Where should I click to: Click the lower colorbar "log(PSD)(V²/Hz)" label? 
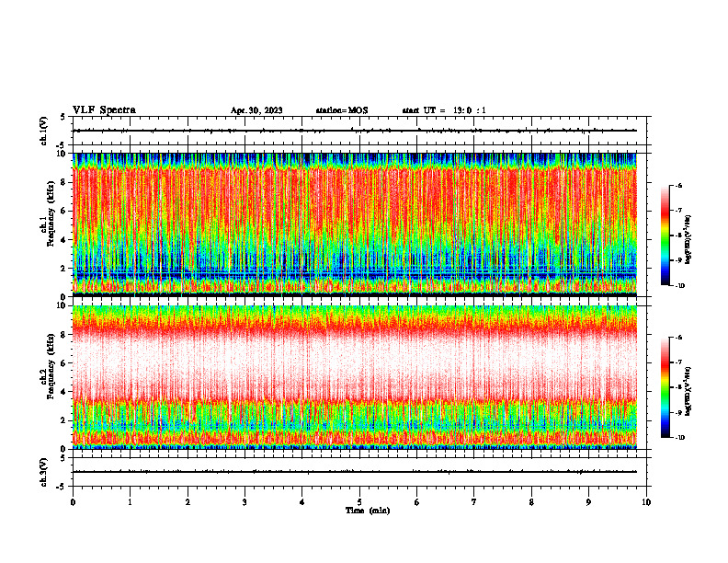(688, 391)
